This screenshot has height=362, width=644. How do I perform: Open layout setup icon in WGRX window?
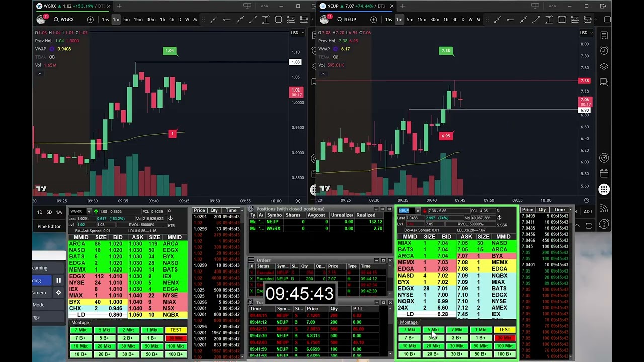247,6
